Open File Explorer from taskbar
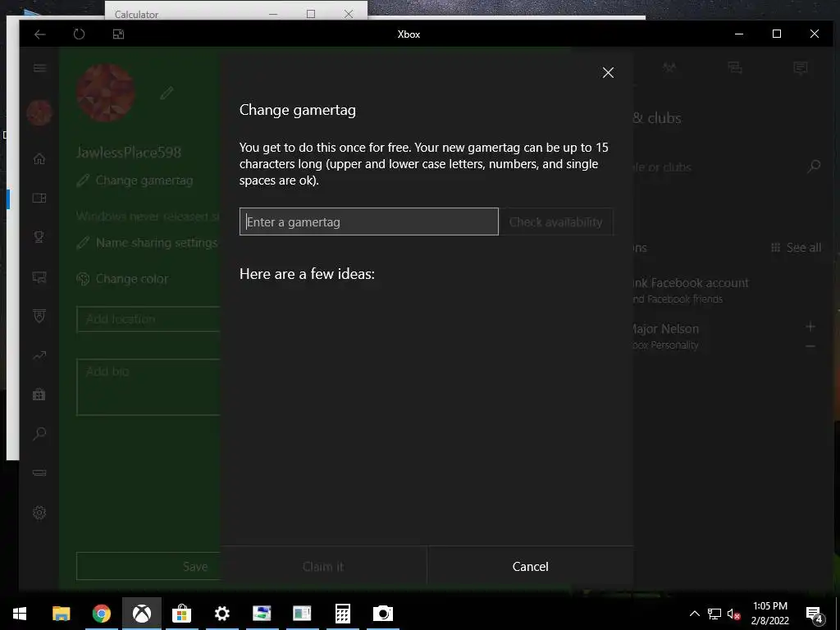 pyautogui.click(x=61, y=614)
